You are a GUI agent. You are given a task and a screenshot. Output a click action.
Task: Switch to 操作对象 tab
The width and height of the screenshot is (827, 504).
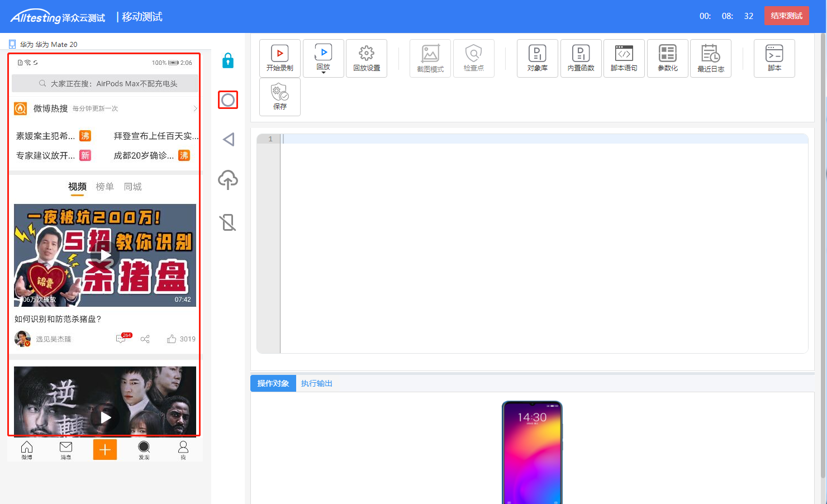point(273,383)
